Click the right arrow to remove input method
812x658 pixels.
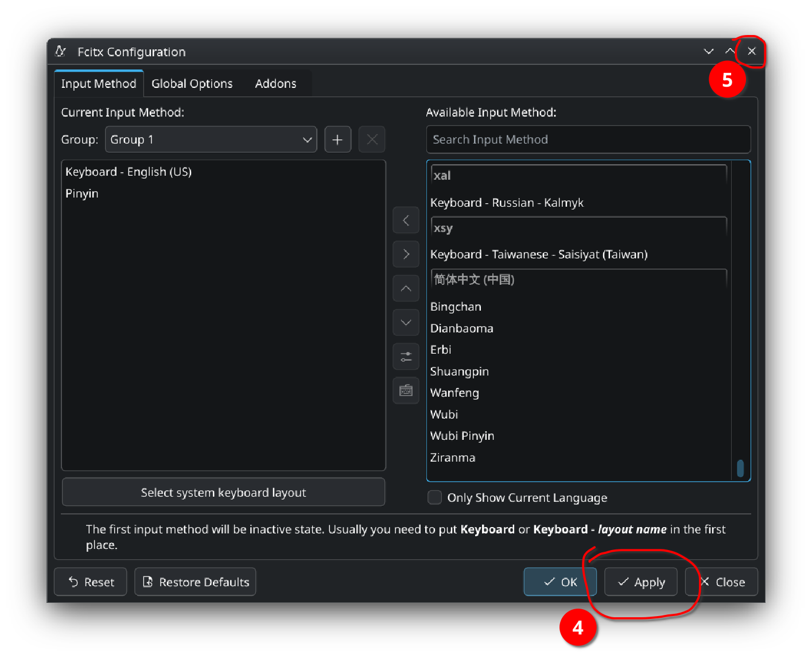click(x=406, y=254)
